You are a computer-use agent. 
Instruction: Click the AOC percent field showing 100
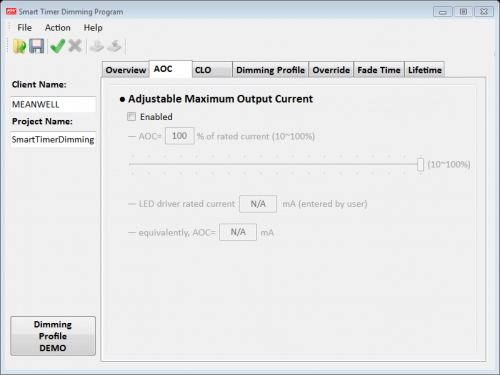click(x=179, y=136)
